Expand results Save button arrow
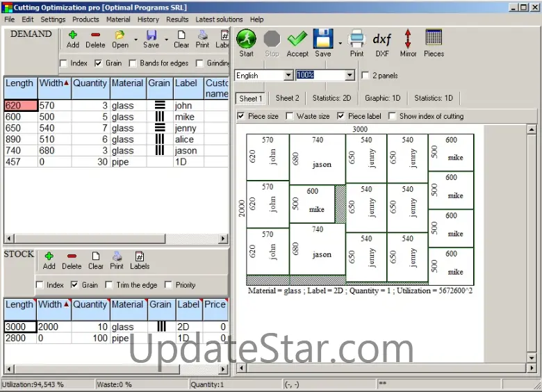 (x=340, y=43)
